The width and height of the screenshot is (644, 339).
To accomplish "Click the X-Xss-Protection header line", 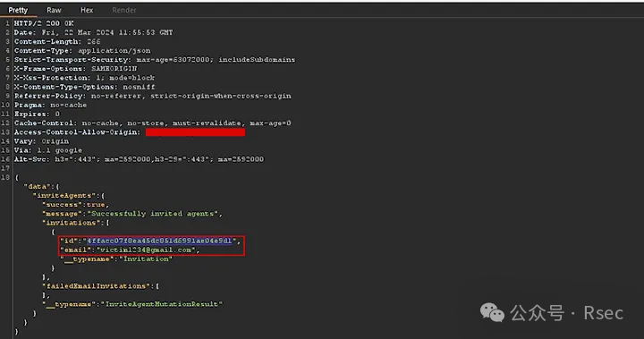I will 84,78.
